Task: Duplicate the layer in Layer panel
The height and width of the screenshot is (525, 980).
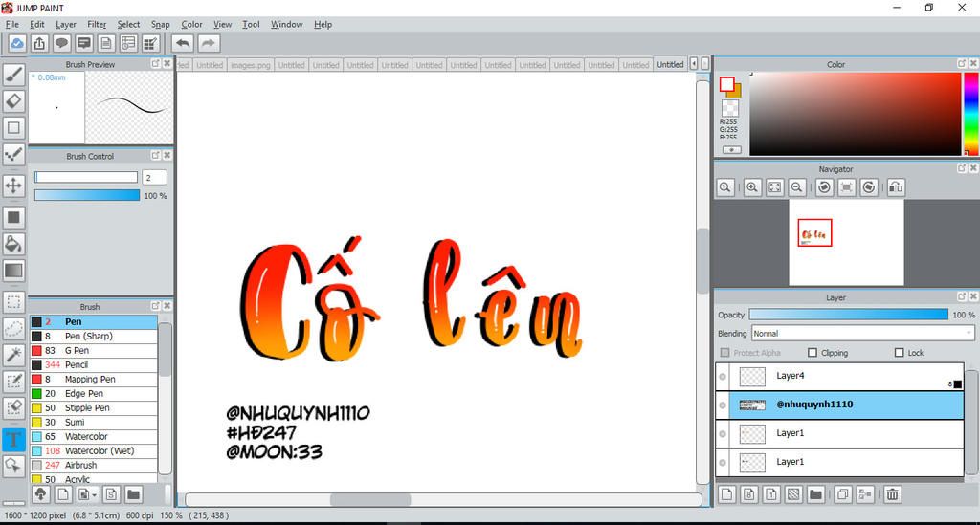Action: click(x=842, y=494)
